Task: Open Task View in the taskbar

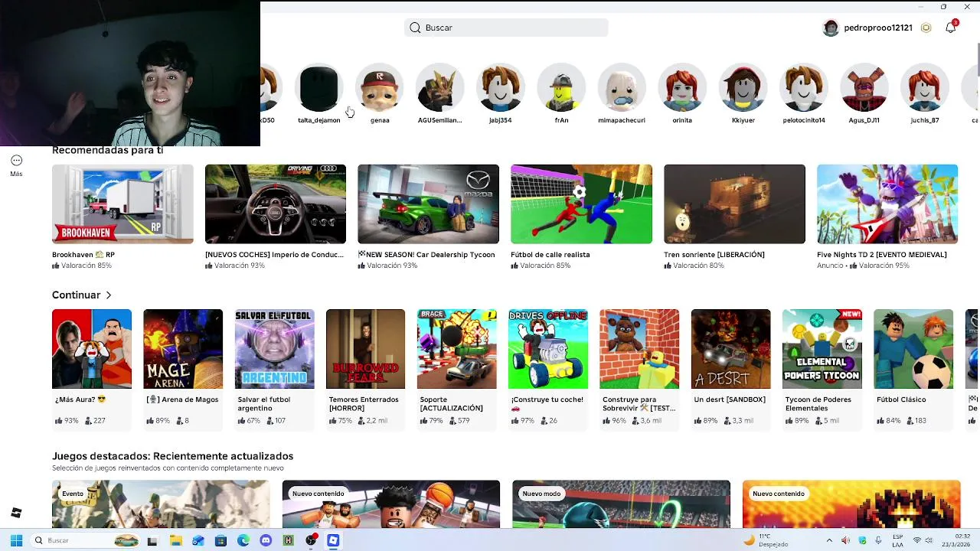Action: click(x=152, y=540)
